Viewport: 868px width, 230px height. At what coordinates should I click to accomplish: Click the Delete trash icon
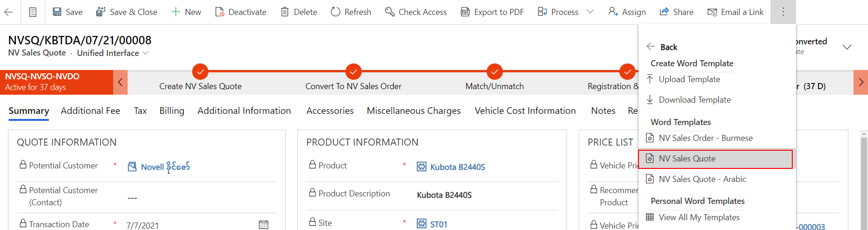[285, 12]
